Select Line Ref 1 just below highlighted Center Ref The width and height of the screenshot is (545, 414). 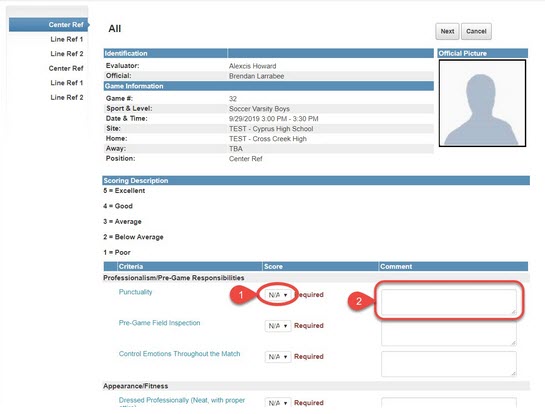67,39
